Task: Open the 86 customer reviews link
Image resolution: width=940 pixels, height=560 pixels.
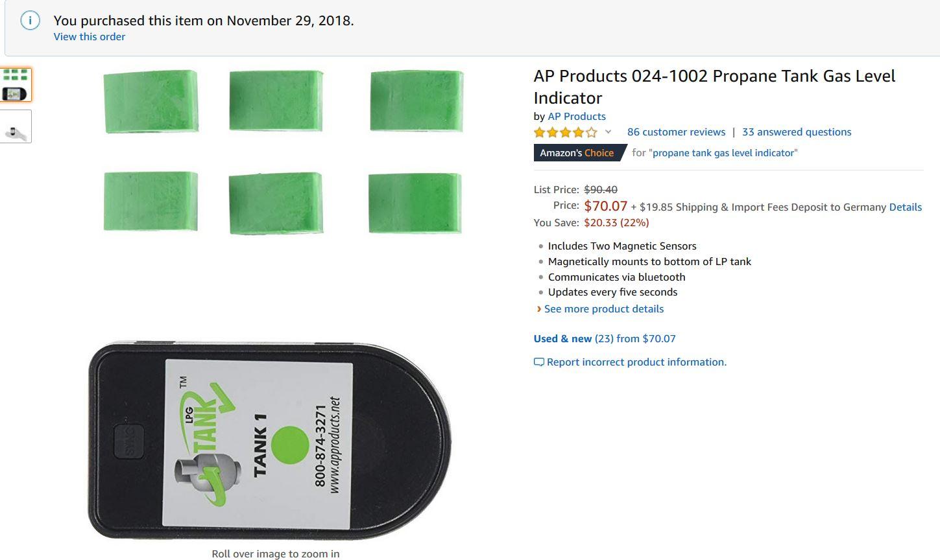Action: [676, 132]
